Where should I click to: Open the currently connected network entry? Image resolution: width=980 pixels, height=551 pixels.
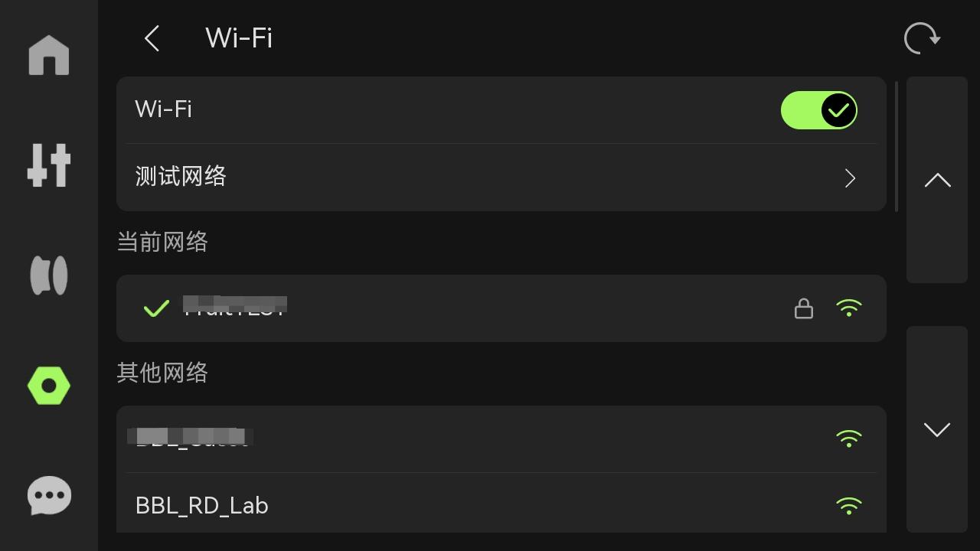coord(501,308)
